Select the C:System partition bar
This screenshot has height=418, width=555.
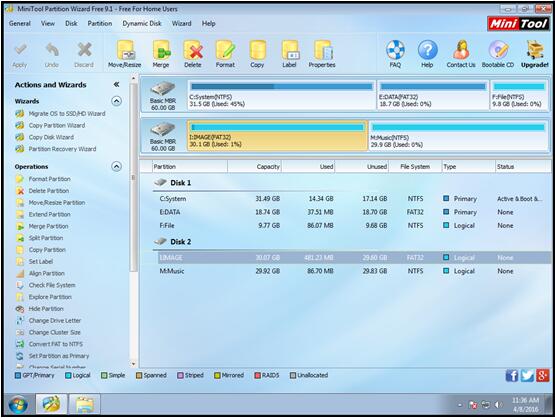pos(281,96)
